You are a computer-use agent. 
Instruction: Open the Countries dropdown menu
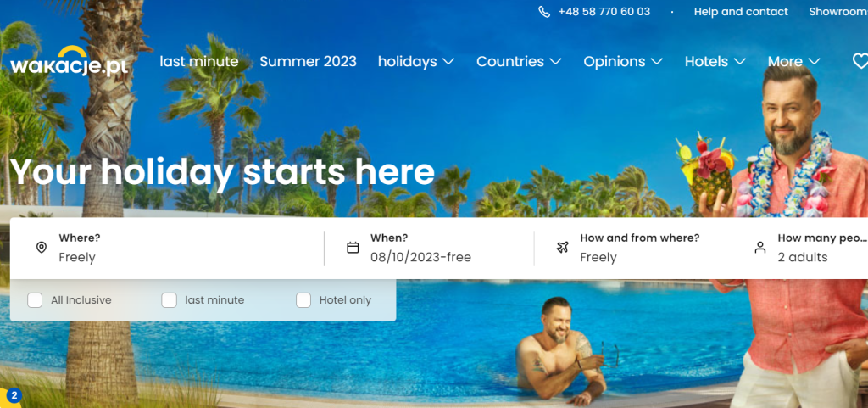click(x=520, y=61)
